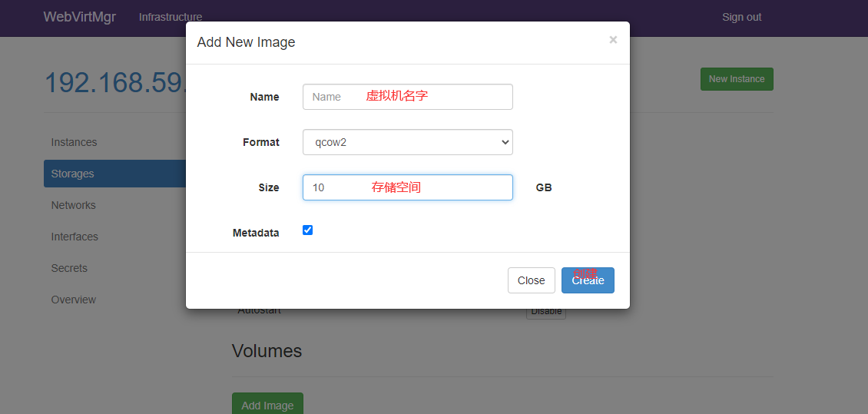Click the Volumes heading

pyautogui.click(x=267, y=351)
